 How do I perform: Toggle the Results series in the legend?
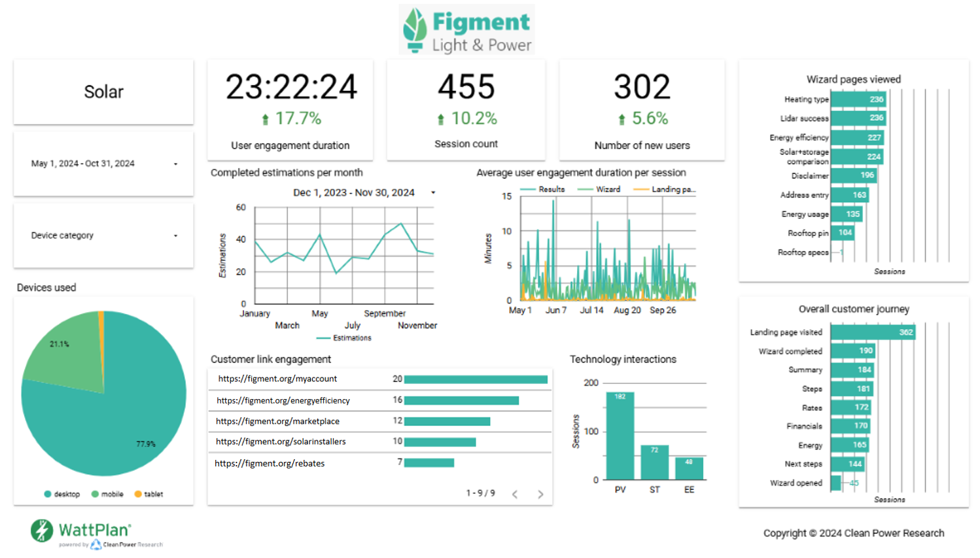coord(542,189)
